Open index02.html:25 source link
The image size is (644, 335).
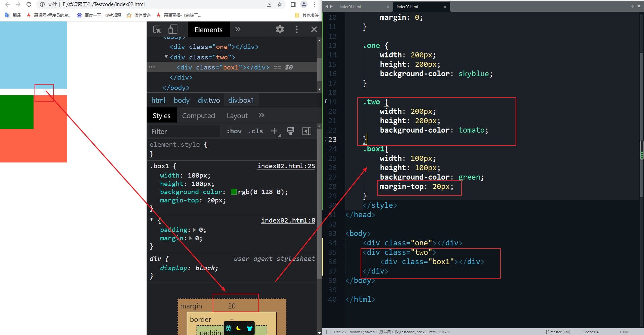point(286,166)
